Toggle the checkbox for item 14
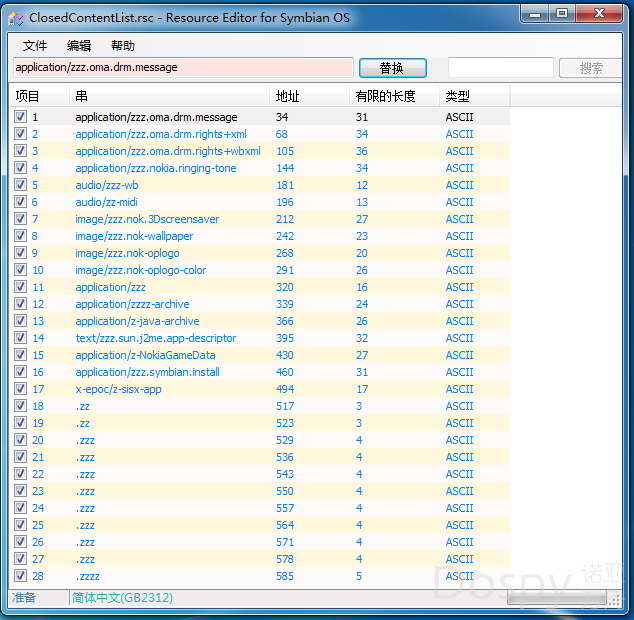Screen dimensions: 634x620 point(20,338)
